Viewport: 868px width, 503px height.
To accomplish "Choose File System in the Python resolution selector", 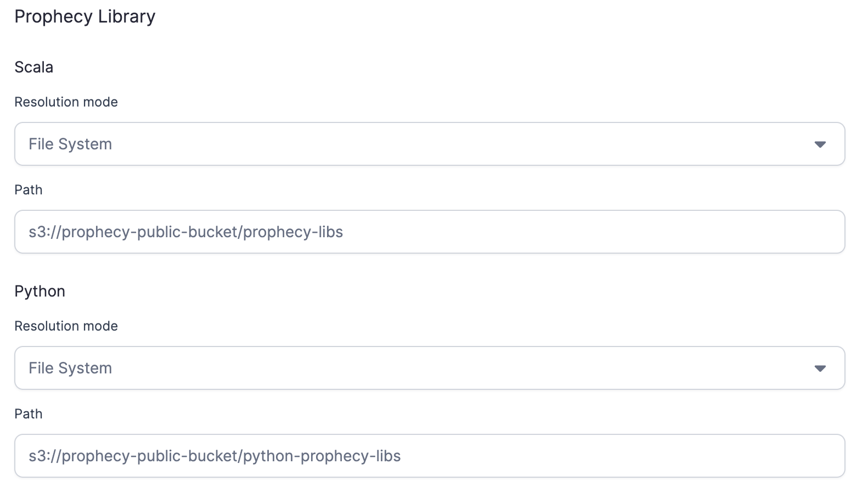I will [70, 368].
